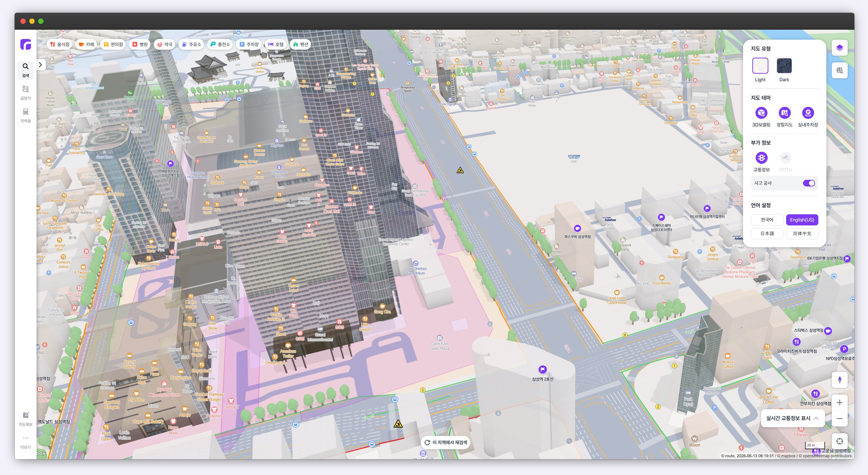The width and height of the screenshot is (868, 475).
Task: Click the Bongeunsa Station label
Action: (x=407, y=89)
